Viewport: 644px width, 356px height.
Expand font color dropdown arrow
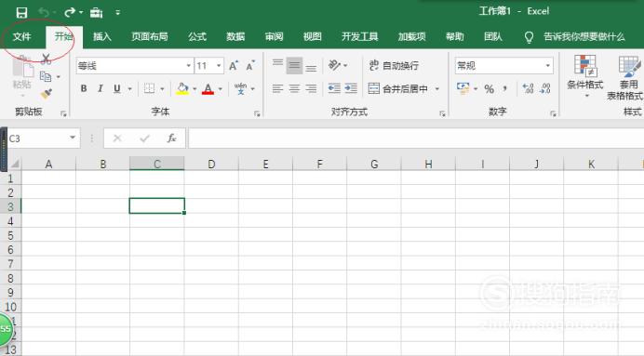pos(221,88)
